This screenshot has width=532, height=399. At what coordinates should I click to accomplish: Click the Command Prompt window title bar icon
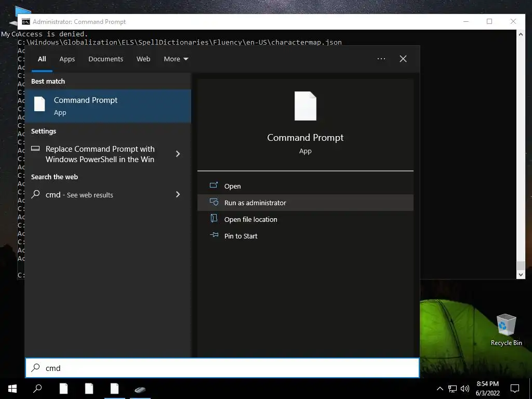(26, 22)
